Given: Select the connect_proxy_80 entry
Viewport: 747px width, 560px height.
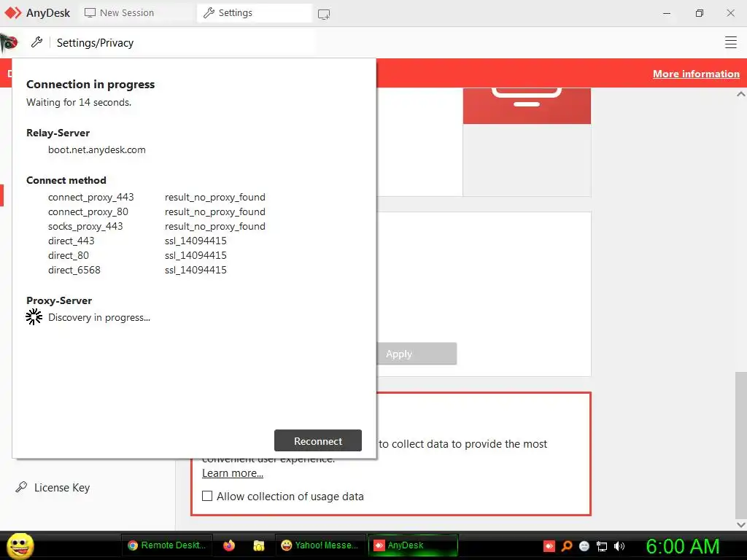Looking at the screenshot, I should click(88, 211).
